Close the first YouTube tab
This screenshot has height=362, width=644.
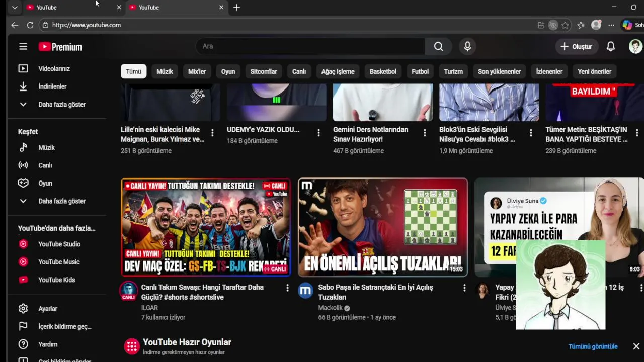[x=119, y=7]
